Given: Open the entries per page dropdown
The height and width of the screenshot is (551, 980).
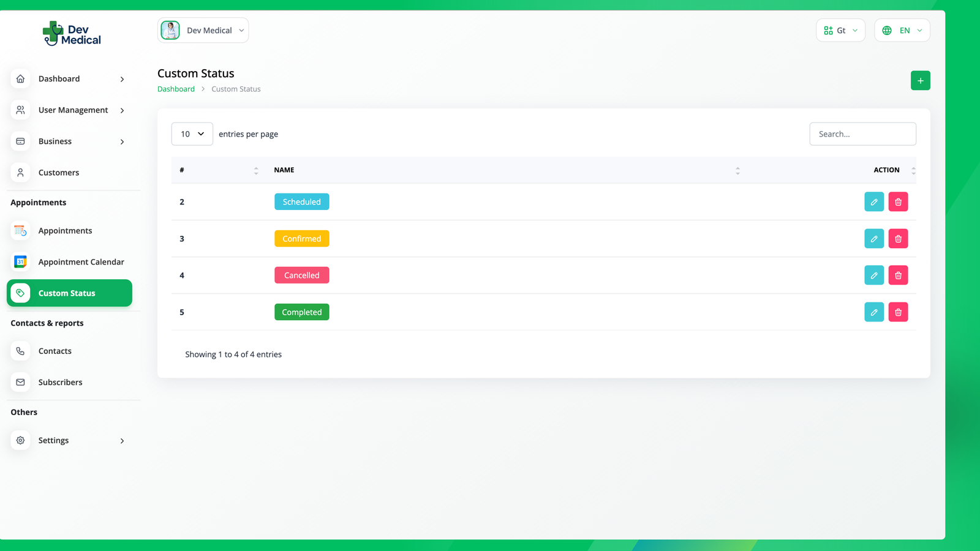Looking at the screenshot, I should click(x=192, y=133).
